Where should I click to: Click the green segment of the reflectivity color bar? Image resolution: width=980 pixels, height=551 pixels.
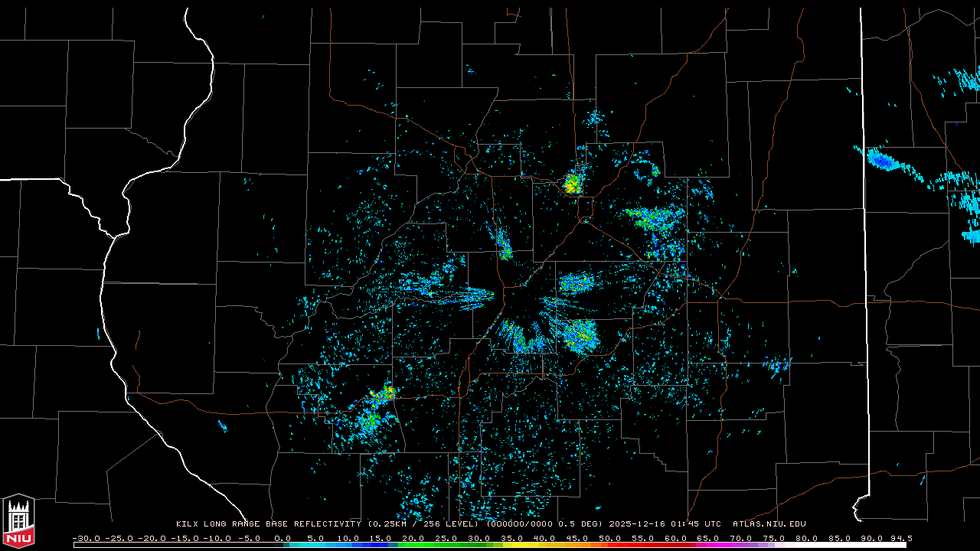(x=429, y=545)
